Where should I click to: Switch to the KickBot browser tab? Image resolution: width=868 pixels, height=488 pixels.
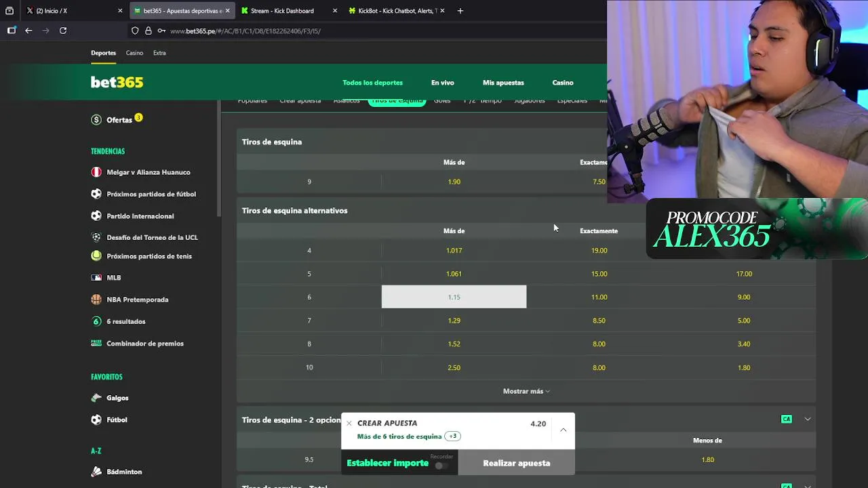tap(397, 11)
